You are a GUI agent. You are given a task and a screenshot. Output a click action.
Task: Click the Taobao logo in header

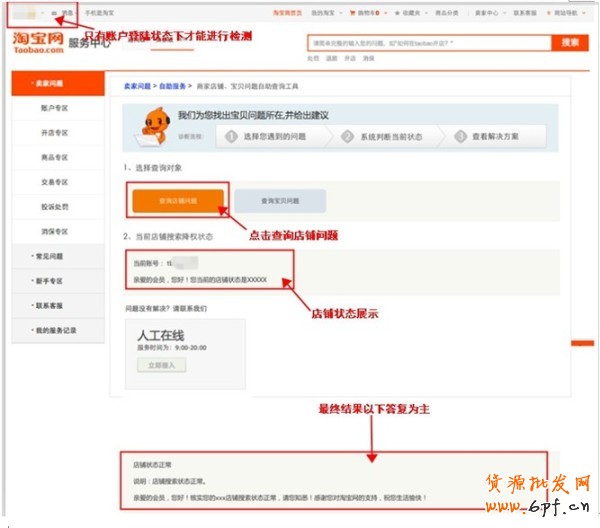click(x=38, y=42)
